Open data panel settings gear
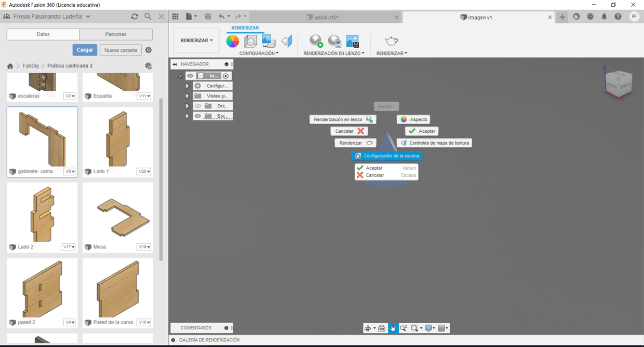This screenshot has height=347, width=644. click(149, 50)
